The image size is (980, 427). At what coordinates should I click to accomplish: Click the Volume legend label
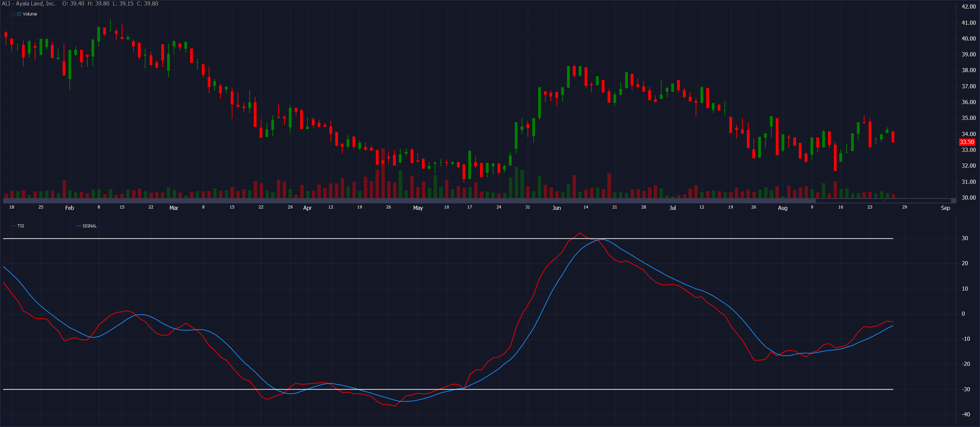coord(30,14)
